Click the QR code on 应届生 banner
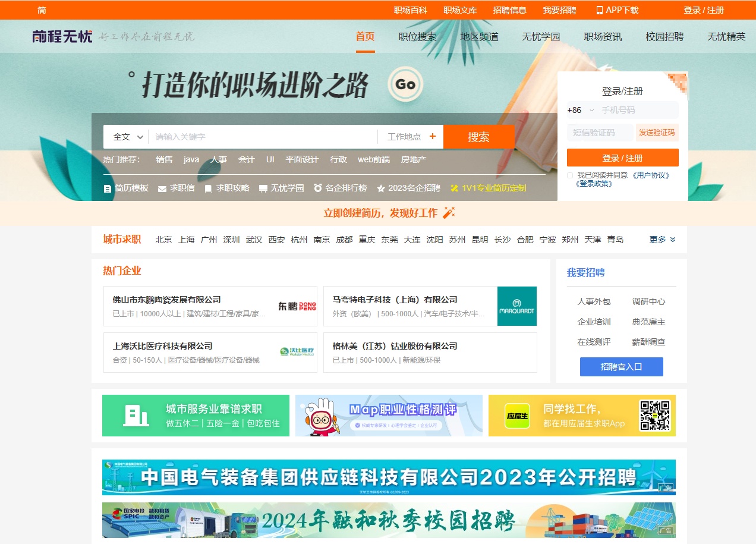756x544 pixels. click(654, 416)
